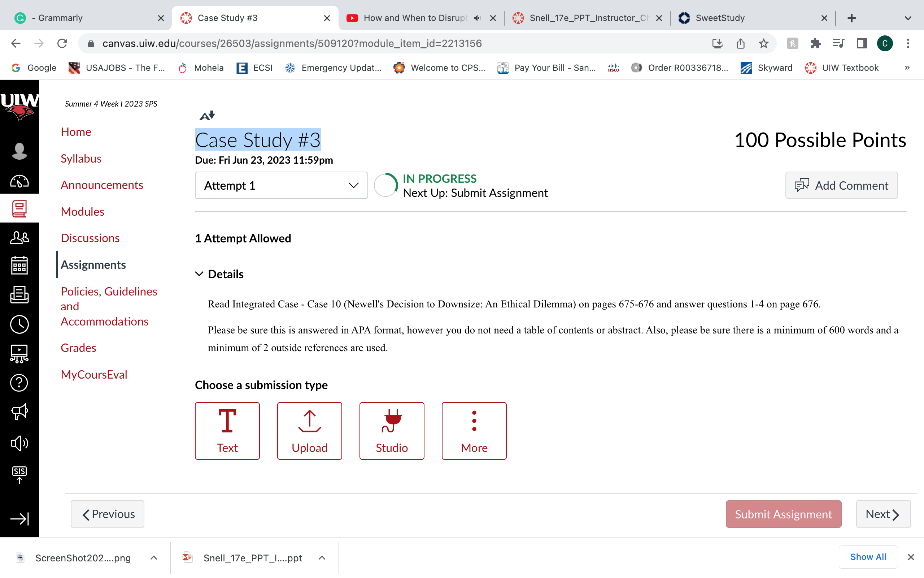Expand ScreenShot png download options arrow
The image size is (924, 578).
pos(153,558)
